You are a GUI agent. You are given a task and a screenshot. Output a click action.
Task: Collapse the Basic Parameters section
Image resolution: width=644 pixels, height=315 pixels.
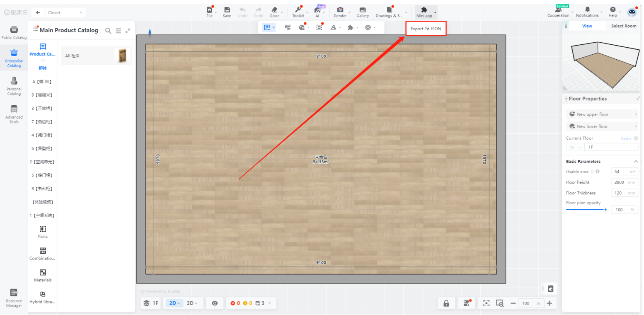point(635,162)
